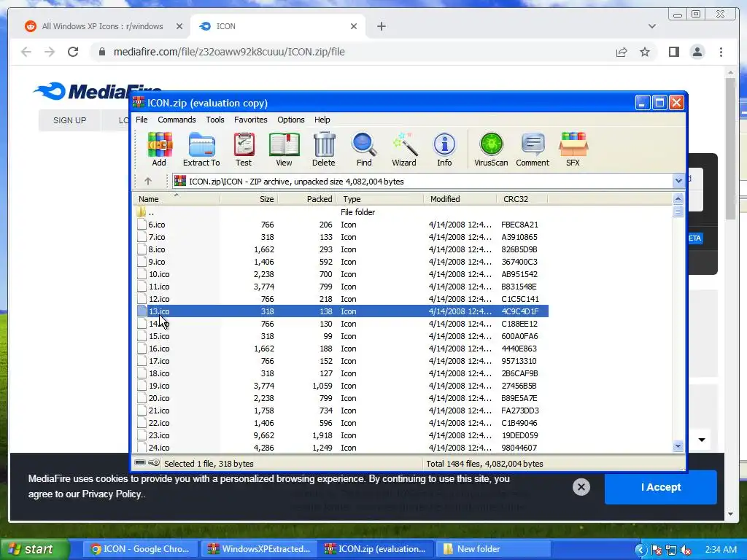This screenshot has height=560, width=747.
Task: Close the ICON Chrome tab
Action: click(x=354, y=26)
